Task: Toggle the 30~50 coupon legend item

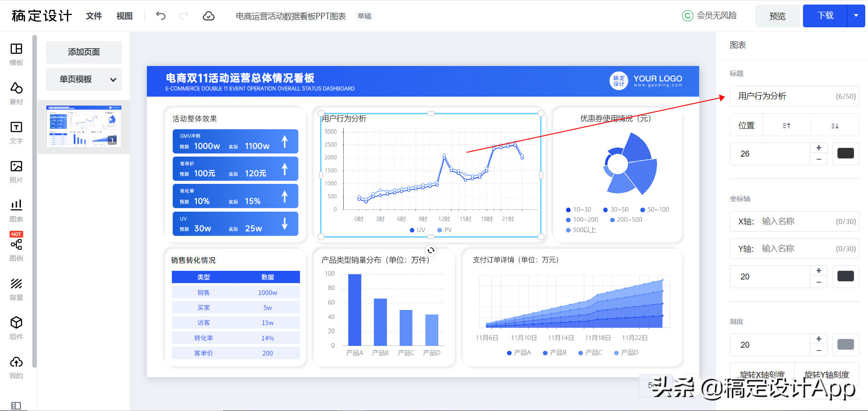Action: tap(616, 209)
